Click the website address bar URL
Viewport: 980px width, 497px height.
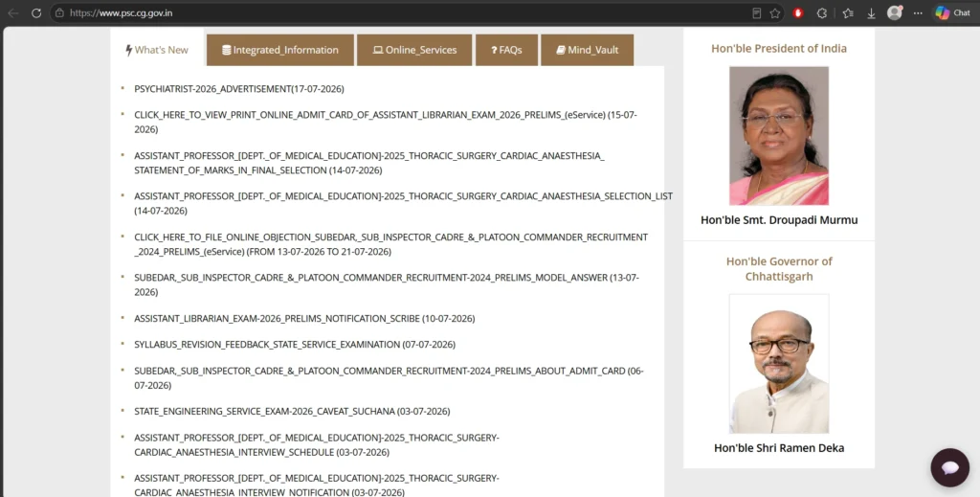click(x=122, y=12)
